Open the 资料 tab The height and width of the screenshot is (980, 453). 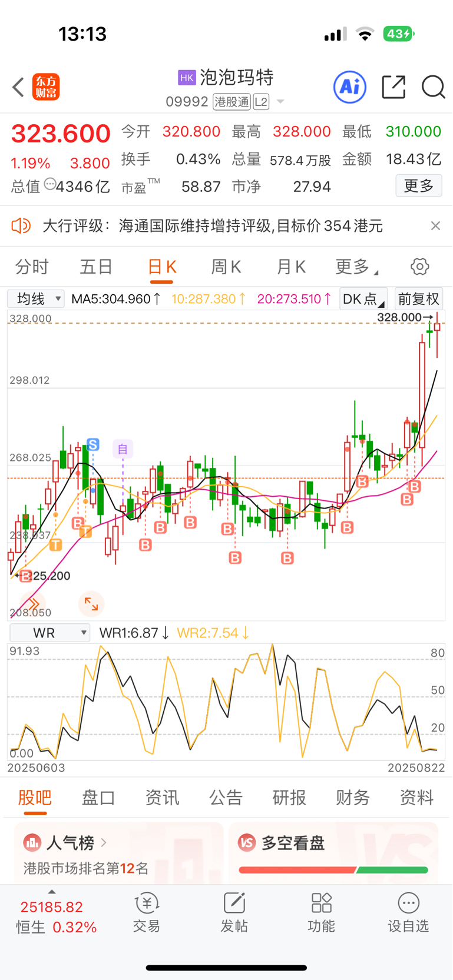416,798
